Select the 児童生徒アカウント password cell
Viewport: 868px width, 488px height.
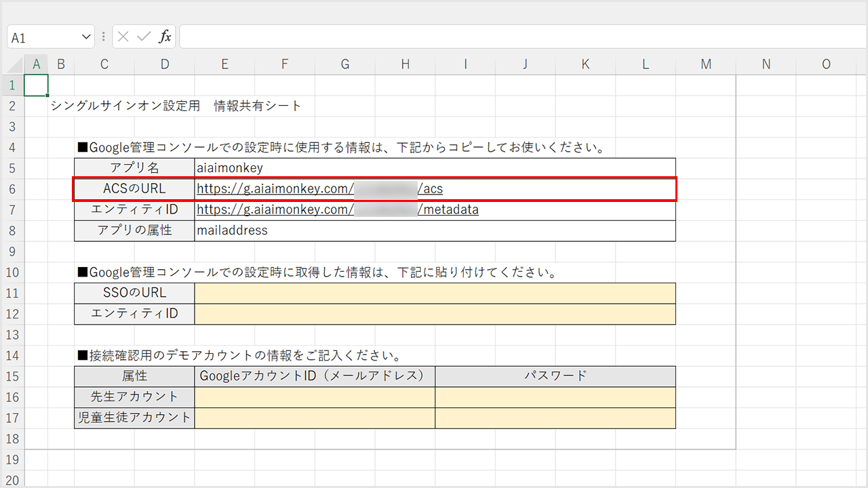(x=555, y=418)
